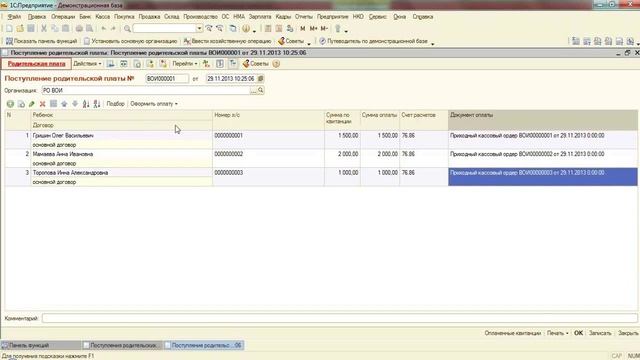The width and height of the screenshot is (640, 360).
Task: Open the Сервис menu
Action: (x=378, y=17)
